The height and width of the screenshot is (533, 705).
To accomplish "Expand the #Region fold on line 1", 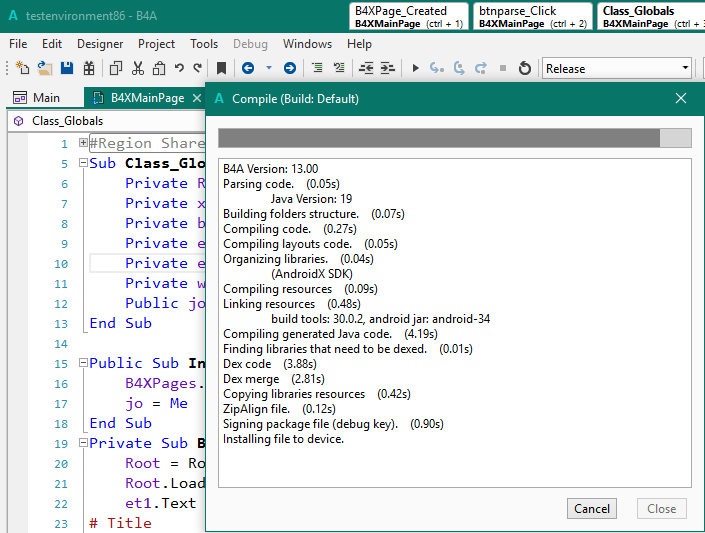I will (83, 143).
